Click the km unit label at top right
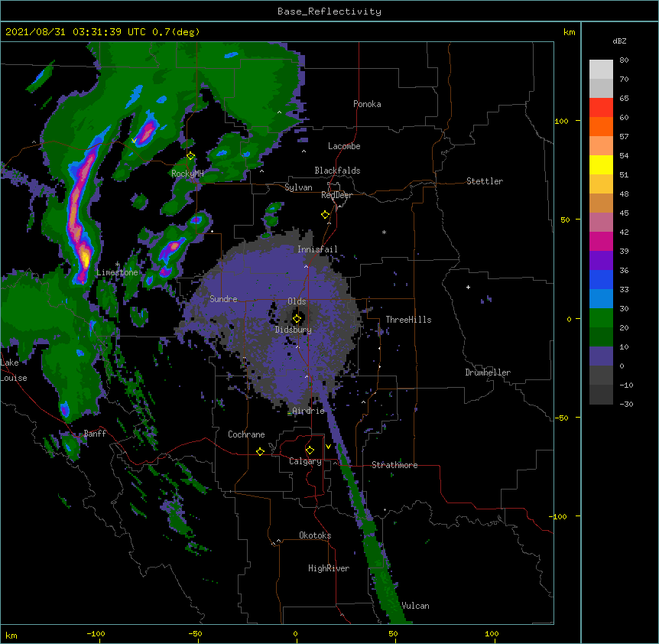 pos(570,32)
